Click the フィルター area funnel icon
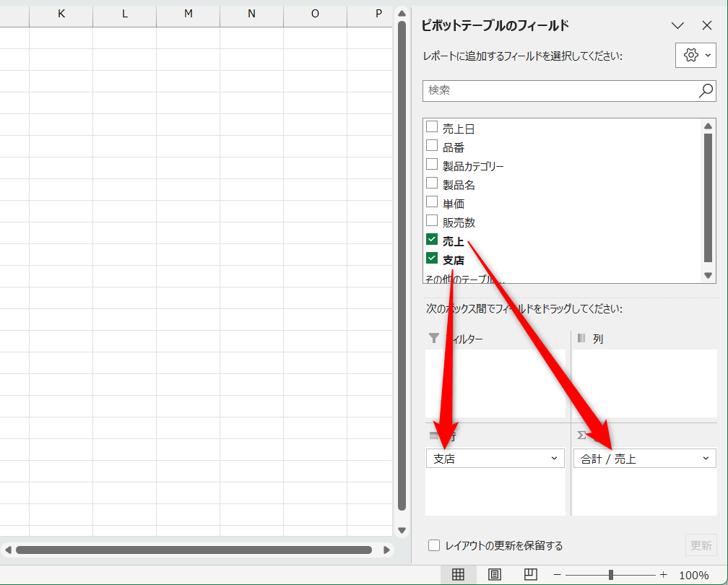 (434, 337)
